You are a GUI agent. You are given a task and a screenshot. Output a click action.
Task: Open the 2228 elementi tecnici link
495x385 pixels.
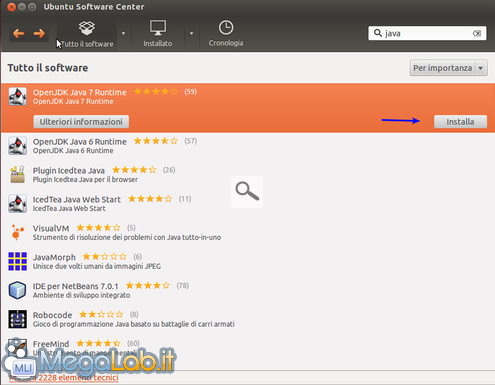63,378
